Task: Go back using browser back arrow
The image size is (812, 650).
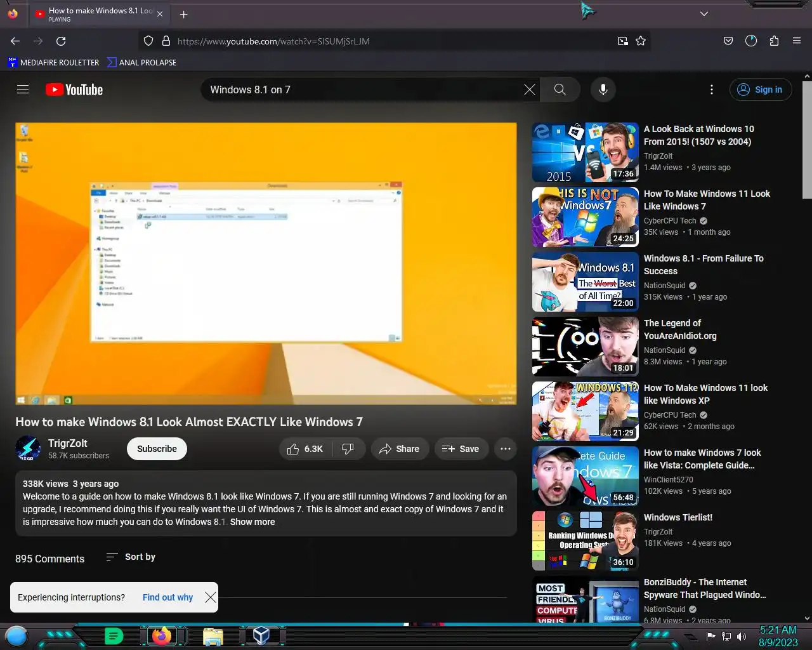Action: [15, 41]
